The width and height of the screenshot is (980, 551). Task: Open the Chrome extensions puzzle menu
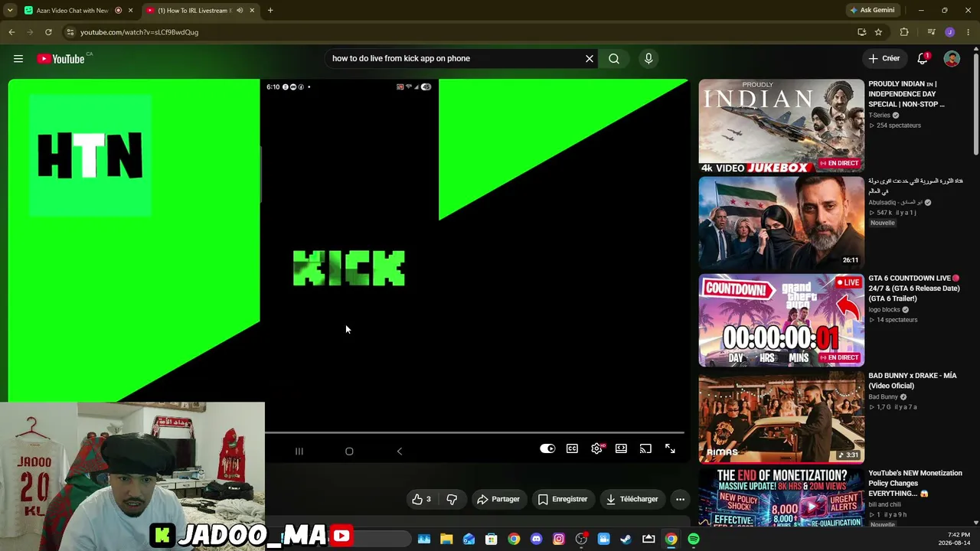point(904,32)
